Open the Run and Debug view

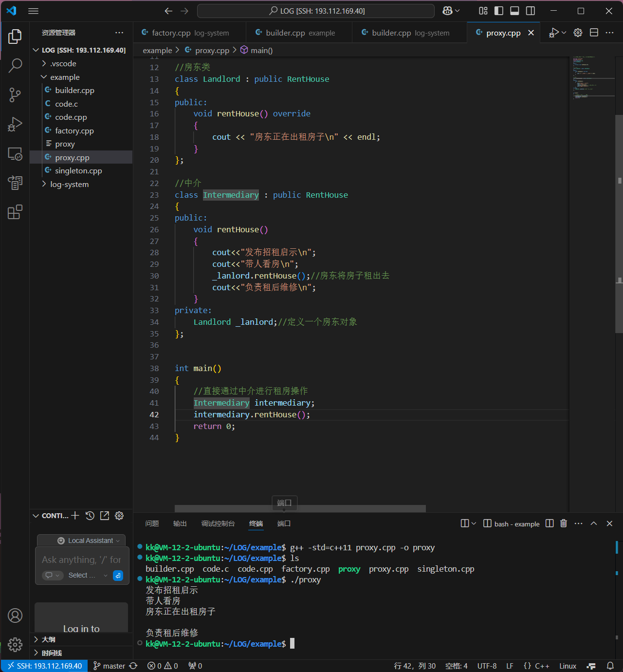tap(15, 125)
